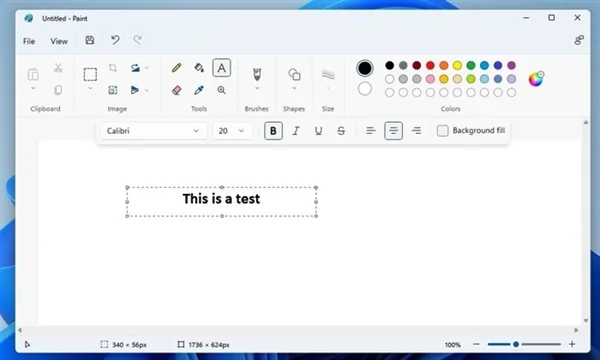Open the Edit colors wheel
Screen dimensions: 600x360
pos(536,79)
